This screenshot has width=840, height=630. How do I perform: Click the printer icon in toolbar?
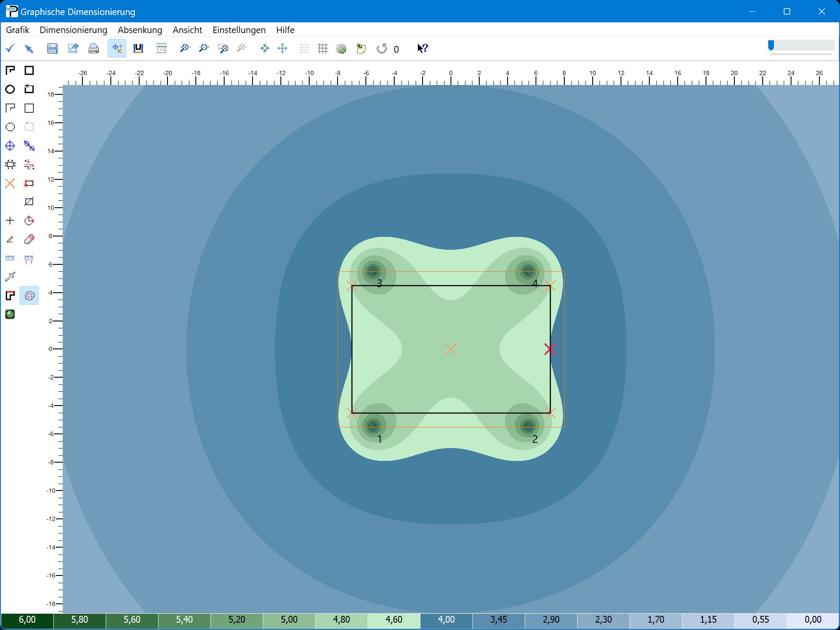tap(93, 48)
